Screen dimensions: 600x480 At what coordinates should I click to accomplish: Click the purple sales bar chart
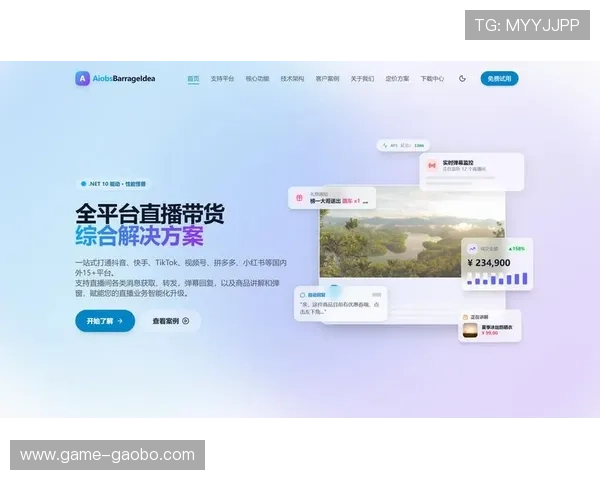pos(497,278)
